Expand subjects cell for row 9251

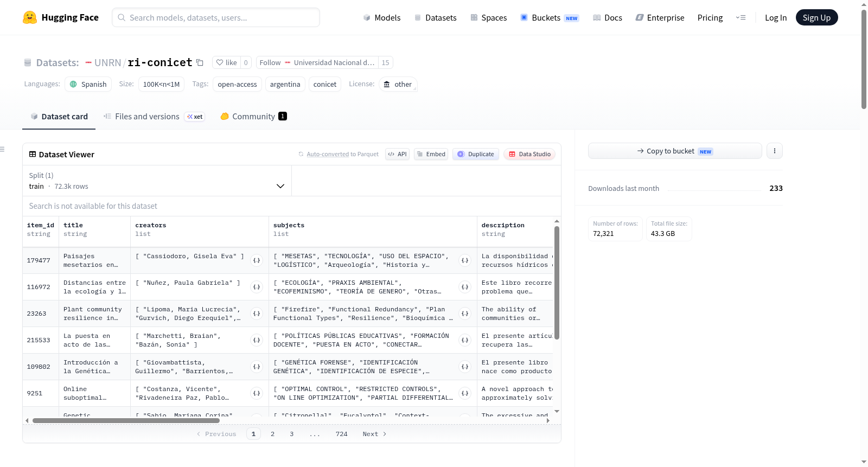click(x=465, y=393)
